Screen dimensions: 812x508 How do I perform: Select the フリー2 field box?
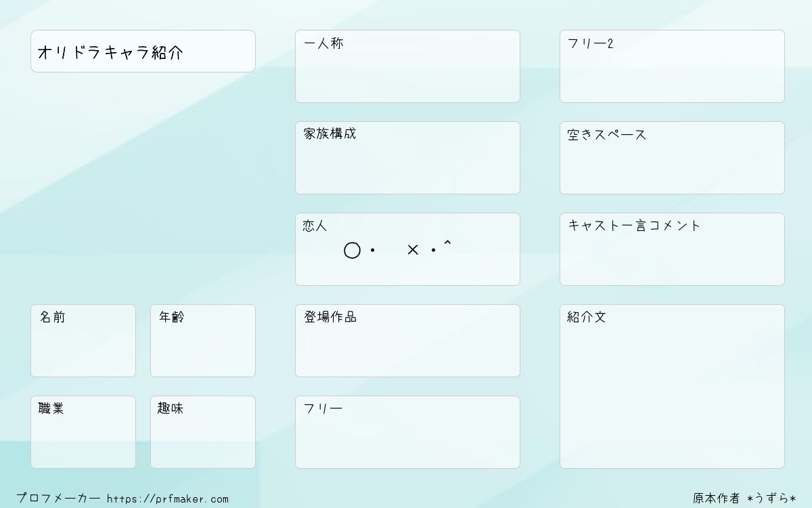672,66
